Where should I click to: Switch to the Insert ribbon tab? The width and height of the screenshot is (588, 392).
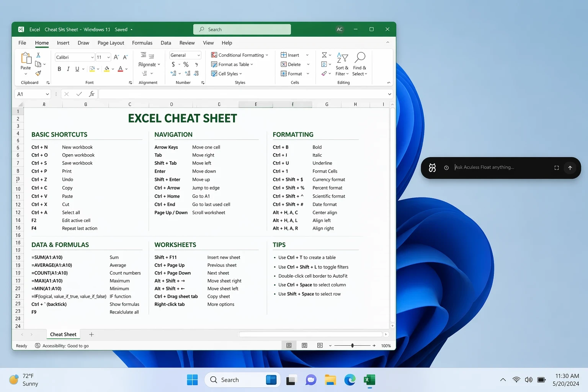pyautogui.click(x=63, y=43)
